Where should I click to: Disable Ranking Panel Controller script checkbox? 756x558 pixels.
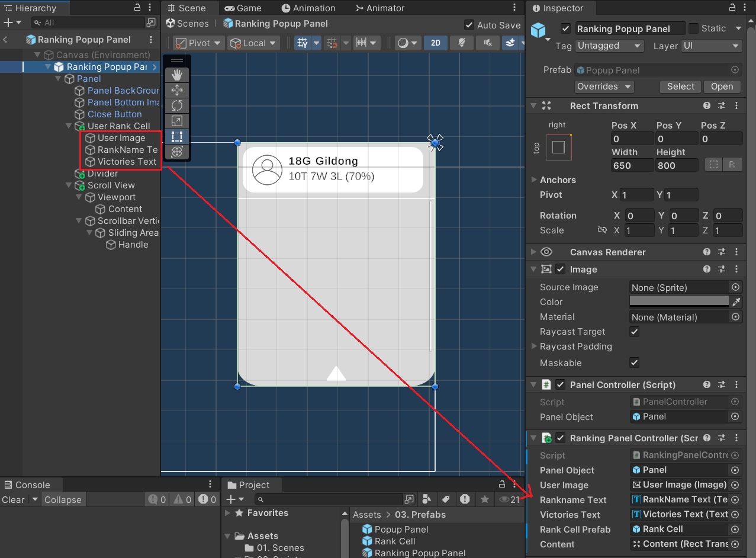[x=561, y=438]
